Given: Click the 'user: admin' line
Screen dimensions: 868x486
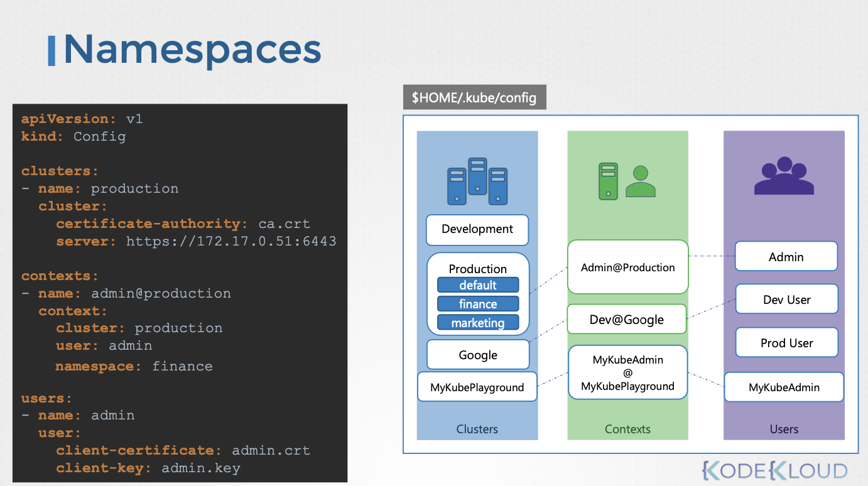Looking at the screenshot, I should click(104, 345).
